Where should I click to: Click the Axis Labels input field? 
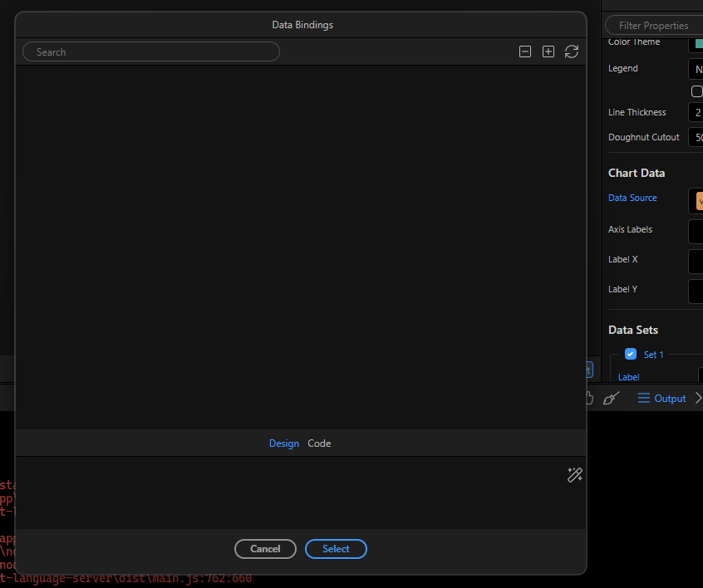point(696,231)
